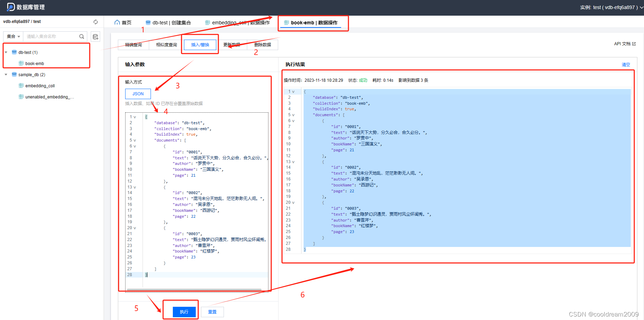The image size is (644, 320).
Task: Select unenabled_embedding collection in tree
Action: tap(50, 97)
